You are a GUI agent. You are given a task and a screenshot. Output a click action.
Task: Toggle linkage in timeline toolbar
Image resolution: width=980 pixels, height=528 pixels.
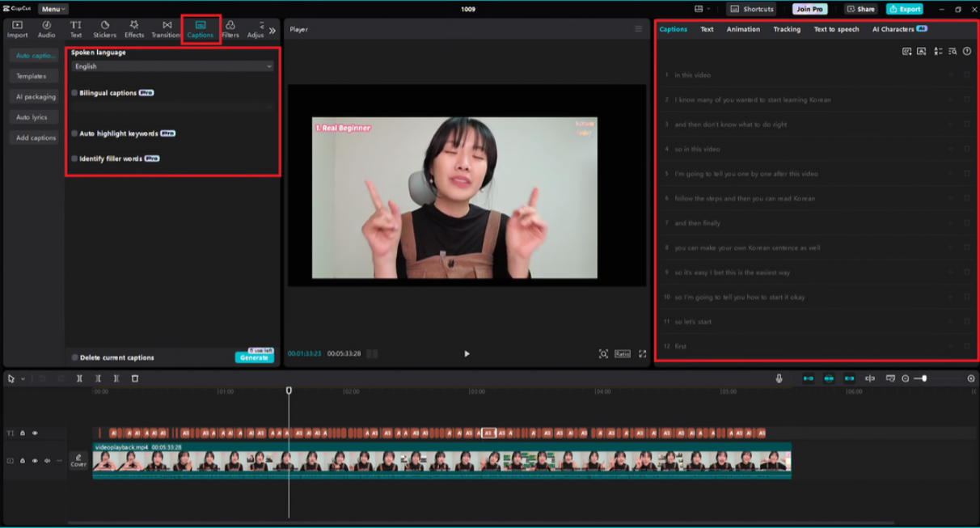point(849,378)
